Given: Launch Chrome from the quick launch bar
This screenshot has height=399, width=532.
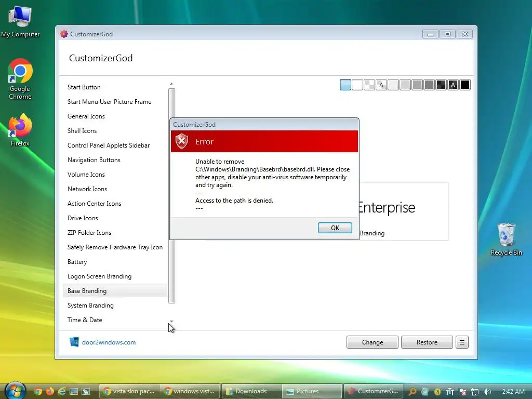Looking at the screenshot, I should click(38, 391).
